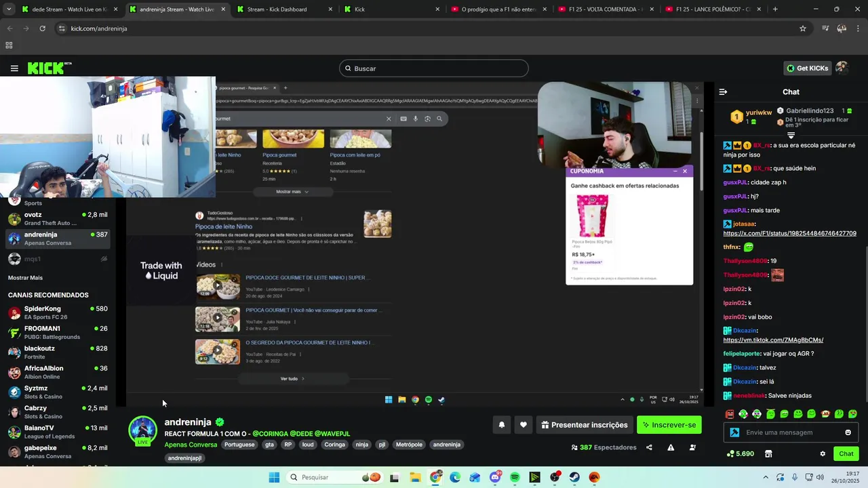Click the moderator sword badge in message box

[x=734, y=432]
